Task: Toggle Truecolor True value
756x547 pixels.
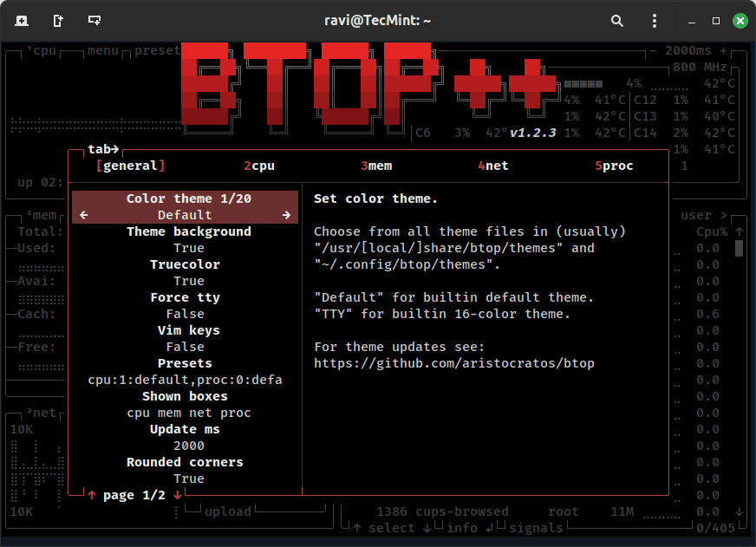Action: tap(189, 281)
